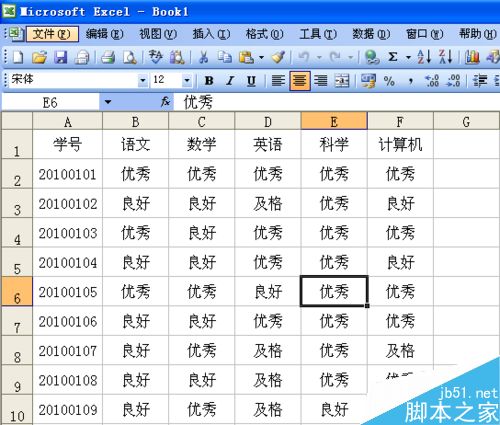Open the 窗口(W) menu

[x=424, y=34]
